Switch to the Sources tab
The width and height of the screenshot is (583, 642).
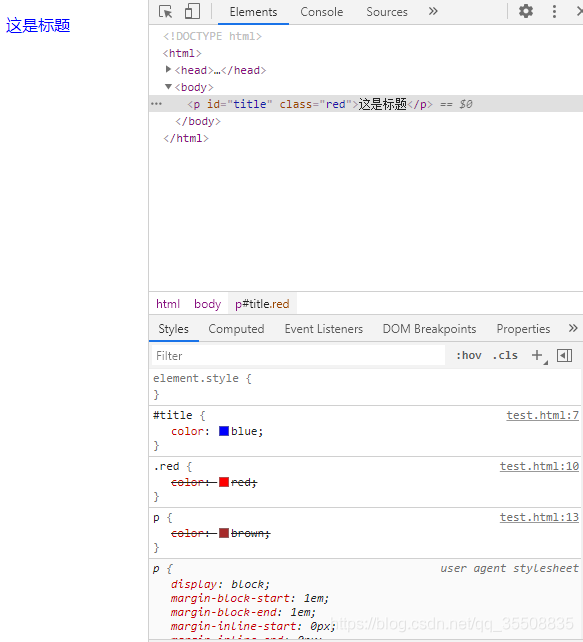(x=386, y=12)
